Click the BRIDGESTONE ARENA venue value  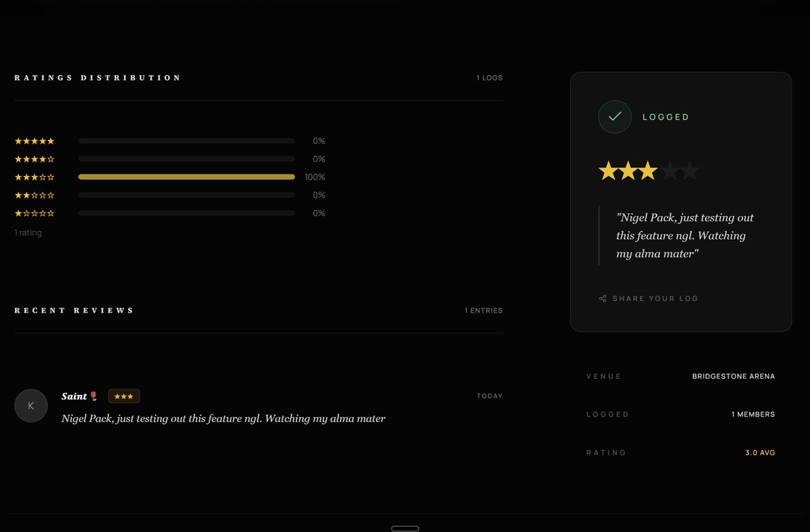734,377
